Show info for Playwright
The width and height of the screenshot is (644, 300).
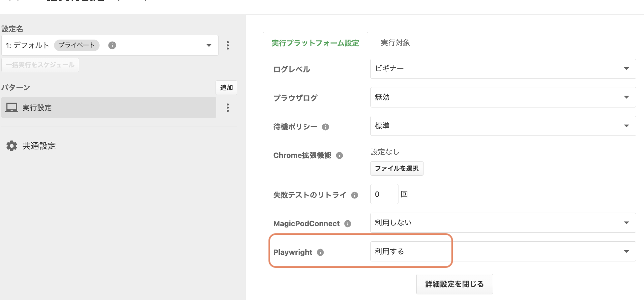(x=320, y=253)
